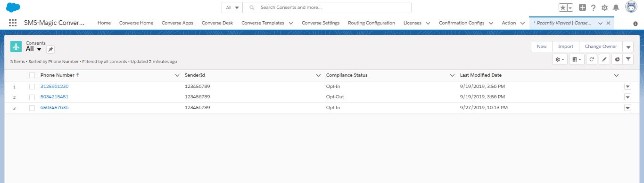Open the Setup gear icon in header

604,8
